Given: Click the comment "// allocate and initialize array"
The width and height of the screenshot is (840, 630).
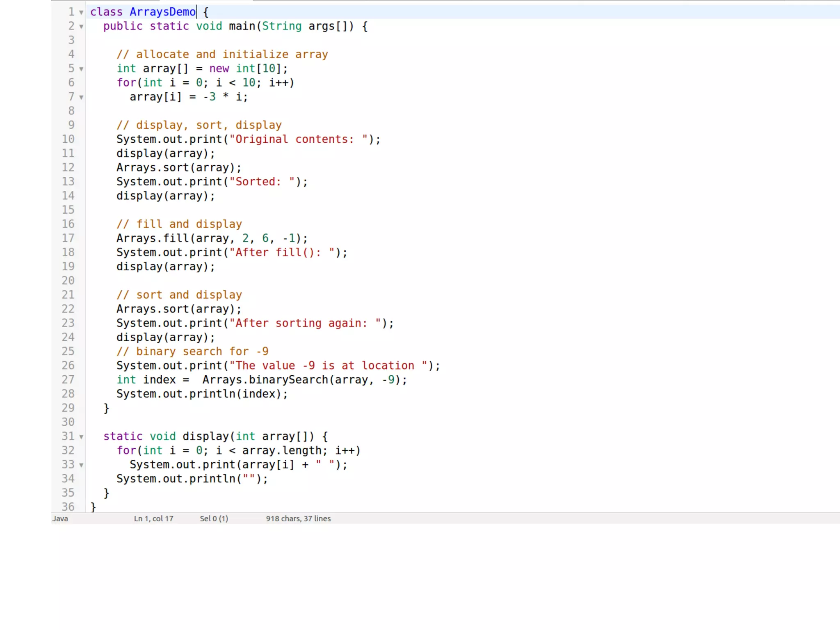Looking at the screenshot, I should point(222,55).
